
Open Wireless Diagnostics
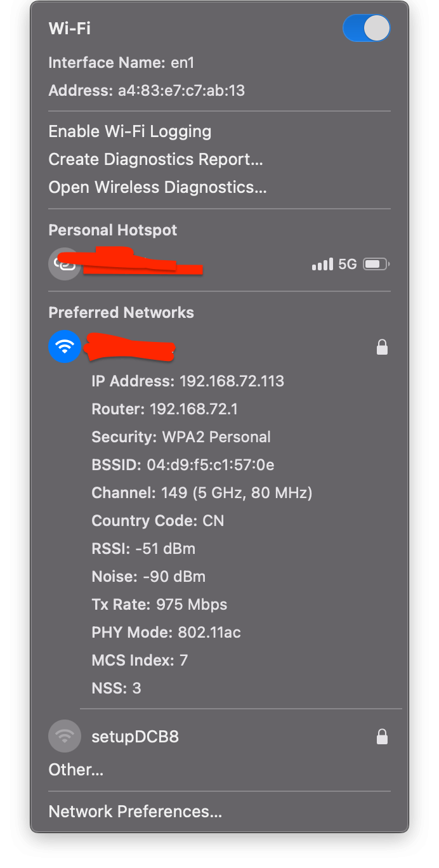[157, 187]
